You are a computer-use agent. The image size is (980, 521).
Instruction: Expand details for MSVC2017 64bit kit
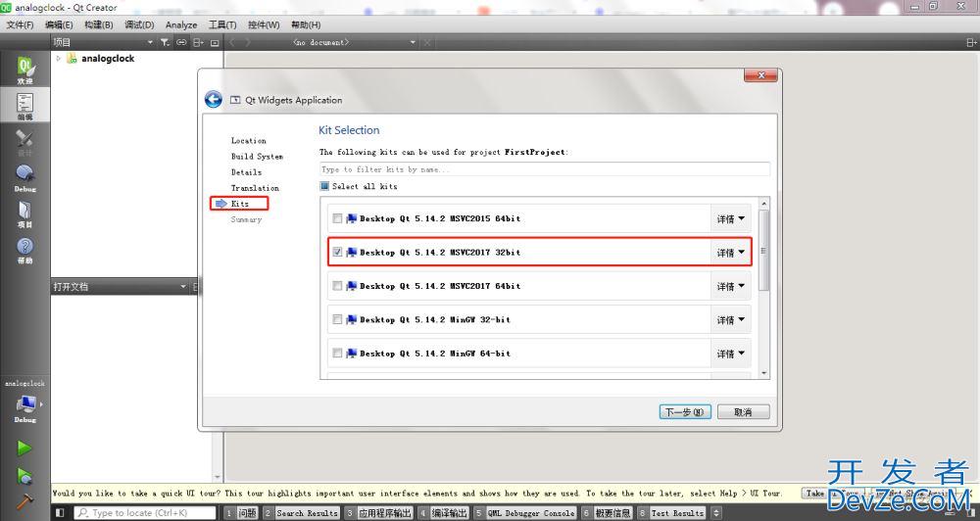pyautogui.click(x=731, y=286)
